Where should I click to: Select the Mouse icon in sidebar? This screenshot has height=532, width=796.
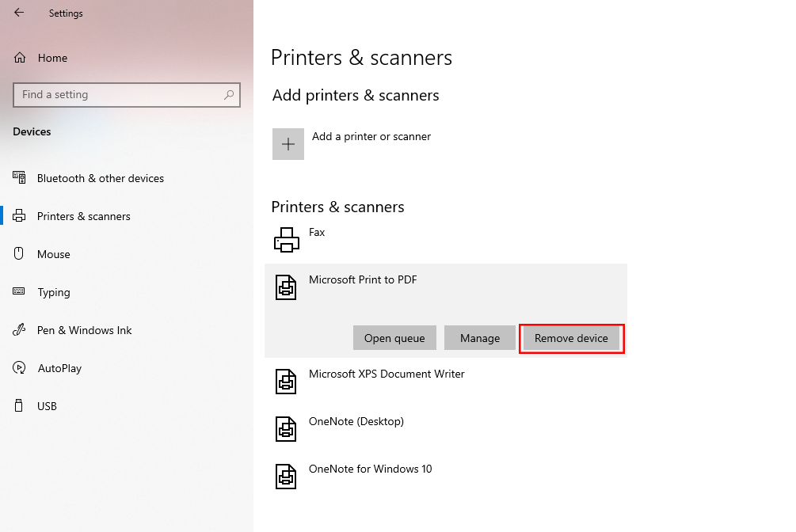click(x=20, y=254)
